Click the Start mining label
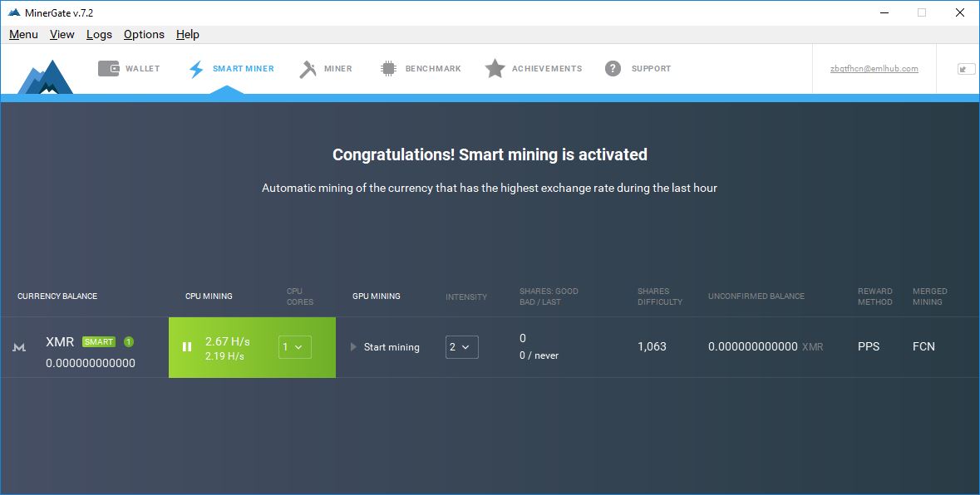This screenshot has height=495, width=980. click(391, 346)
